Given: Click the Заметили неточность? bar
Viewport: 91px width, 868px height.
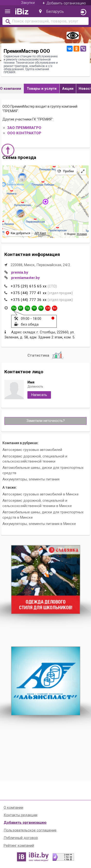Looking at the screenshot, I should [x=45, y=420].
